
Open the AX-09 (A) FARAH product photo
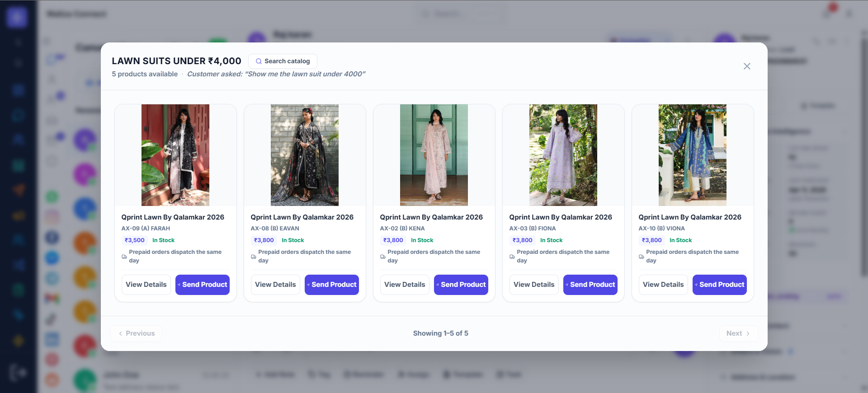coord(175,155)
